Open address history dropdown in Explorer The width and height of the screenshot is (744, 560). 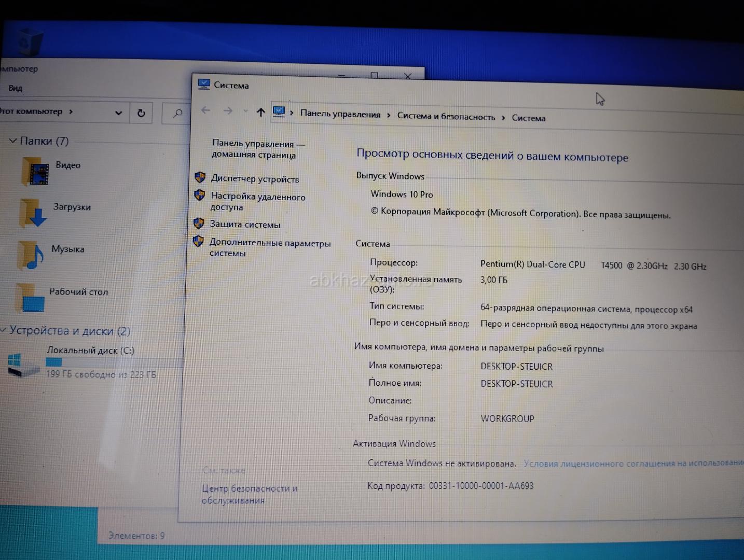[118, 113]
